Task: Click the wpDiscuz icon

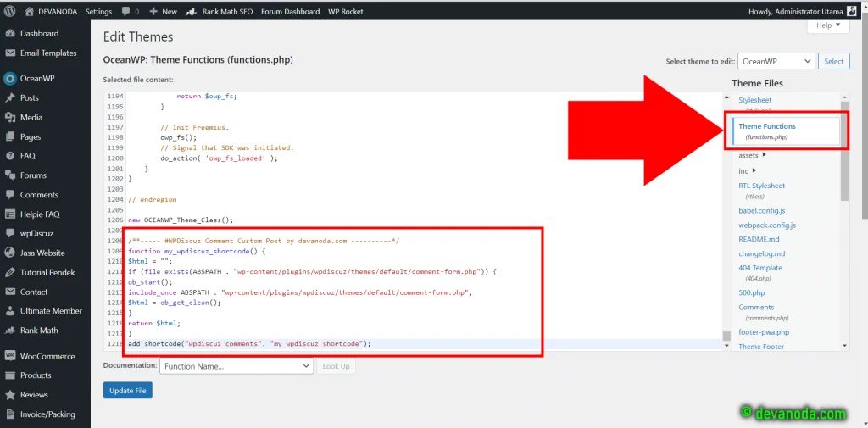Action: pyautogui.click(x=9, y=234)
